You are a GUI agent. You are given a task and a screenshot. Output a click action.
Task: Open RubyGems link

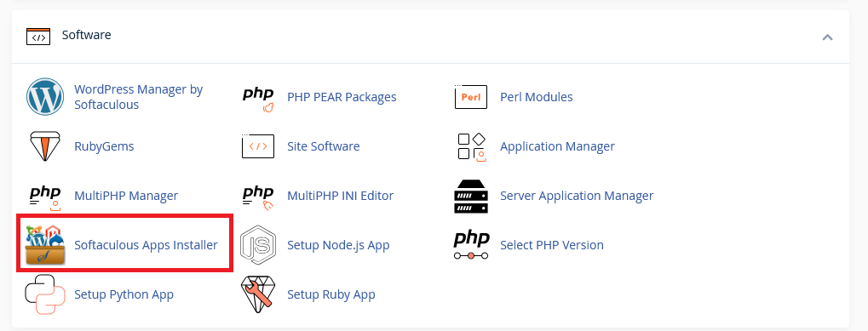tap(104, 146)
